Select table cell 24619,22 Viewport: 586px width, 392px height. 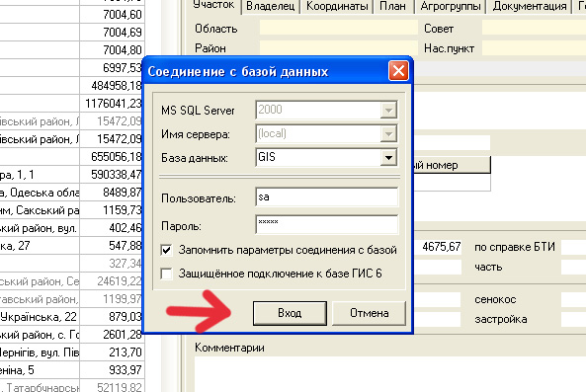(112, 281)
